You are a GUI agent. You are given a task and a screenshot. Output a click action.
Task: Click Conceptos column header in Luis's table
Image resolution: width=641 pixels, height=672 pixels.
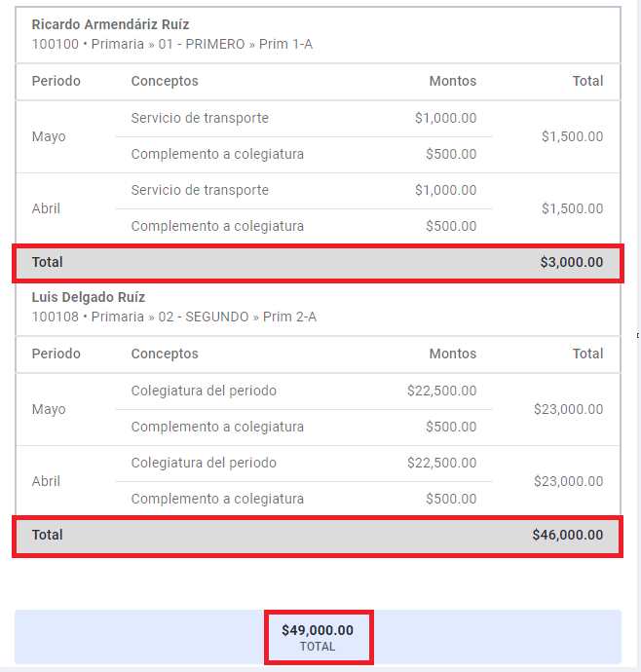coord(165,354)
